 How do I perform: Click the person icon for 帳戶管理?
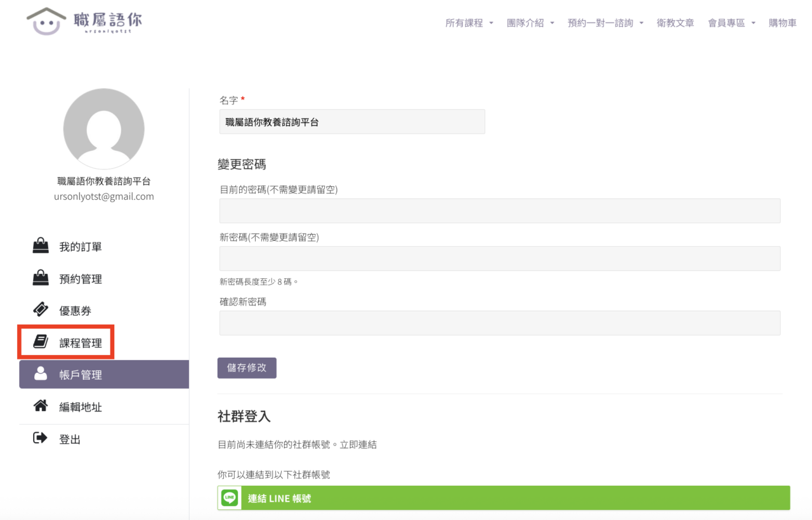(x=41, y=374)
